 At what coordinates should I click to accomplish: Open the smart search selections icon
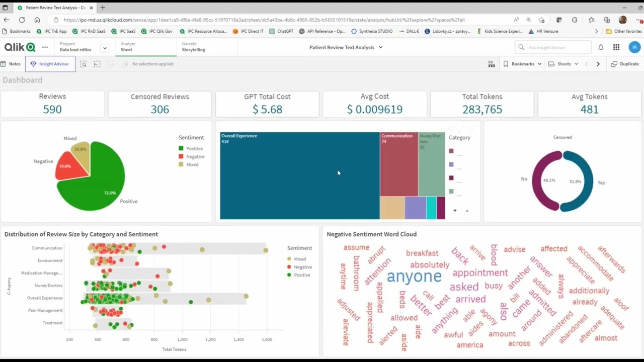tap(83, 64)
